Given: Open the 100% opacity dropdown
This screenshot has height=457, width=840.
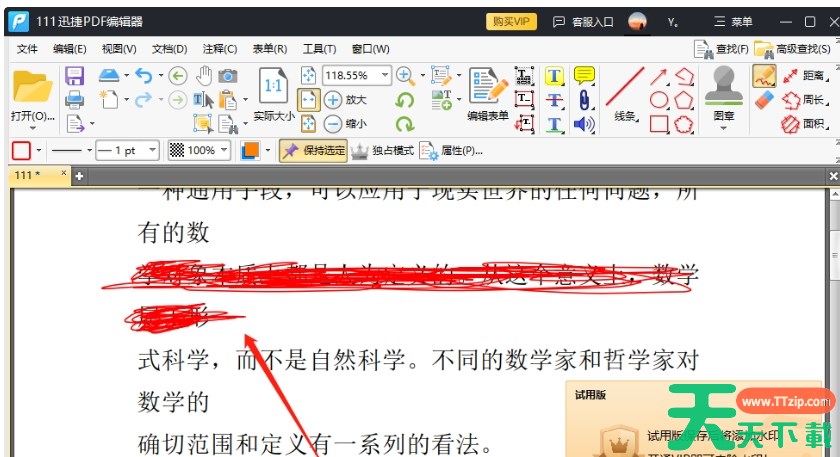Looking at the screenshot, I should tap(224, 150).
